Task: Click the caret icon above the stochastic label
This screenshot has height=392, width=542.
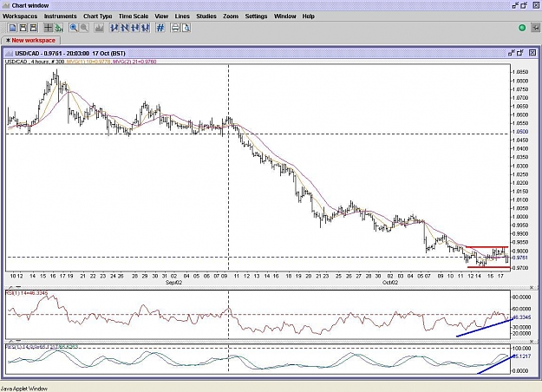Action: 11,341
